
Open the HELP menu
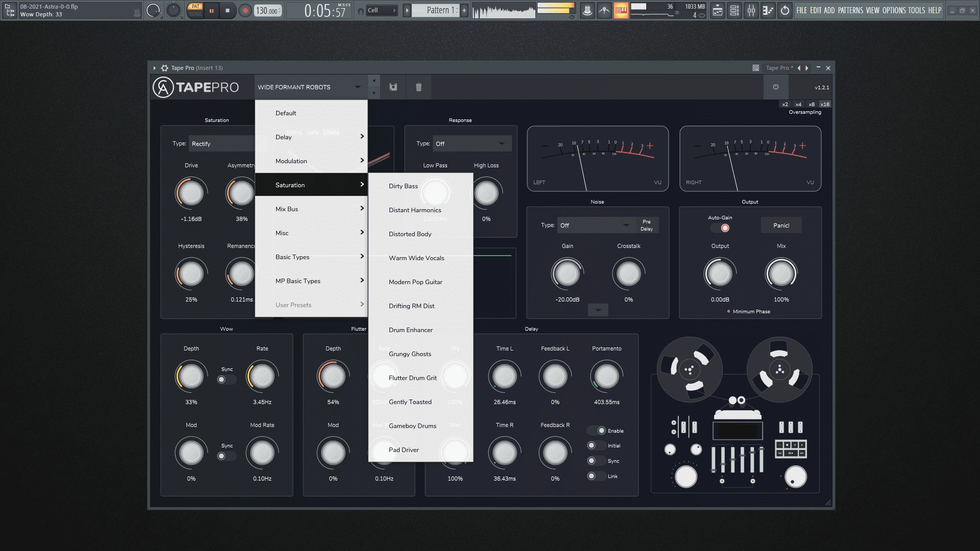[935, 10]
